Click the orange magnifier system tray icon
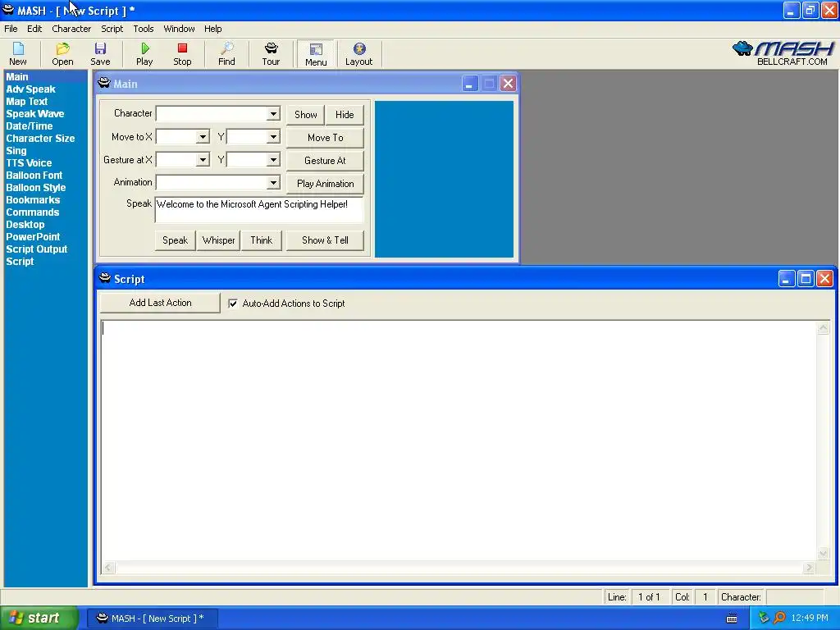840x630 pixels. coord(779,618)
